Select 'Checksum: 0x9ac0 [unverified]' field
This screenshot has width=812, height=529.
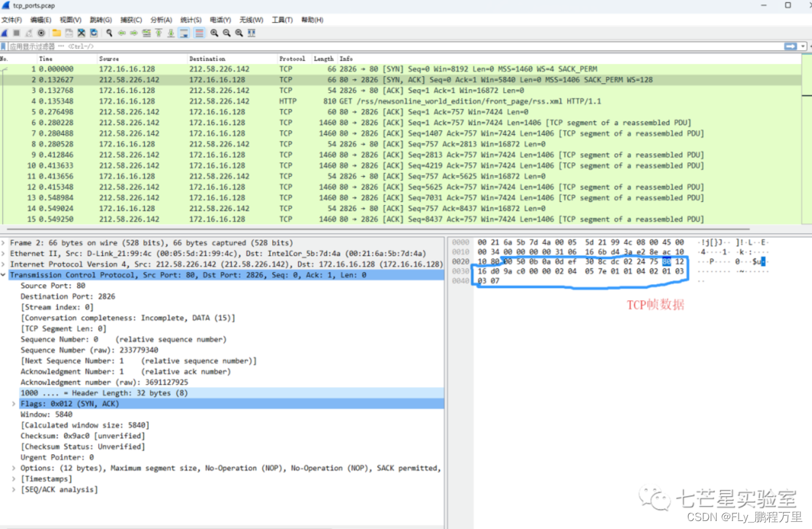(82, 436)
